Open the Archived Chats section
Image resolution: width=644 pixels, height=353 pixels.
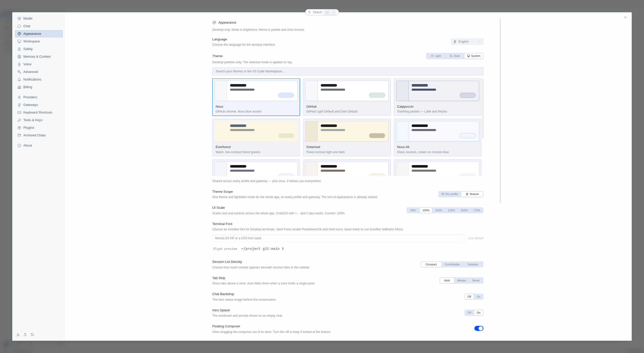point(39,135)
